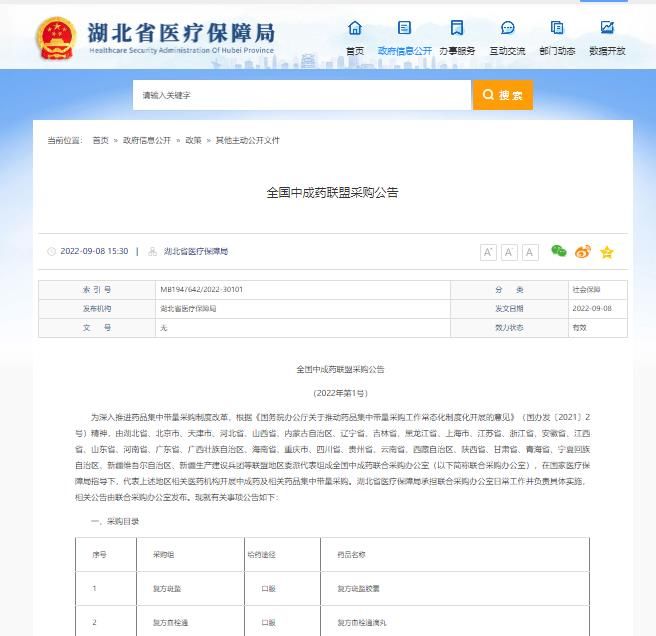656x636 pixels.
Task: Open 首页 navigation menu label
Action: point(355,51)
